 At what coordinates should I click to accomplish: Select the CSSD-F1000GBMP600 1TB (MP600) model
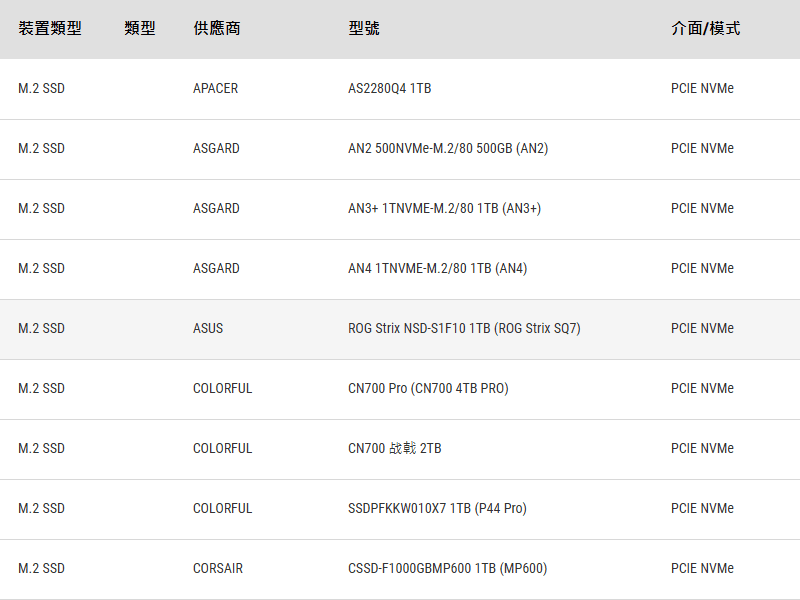[x=448, y=568]
